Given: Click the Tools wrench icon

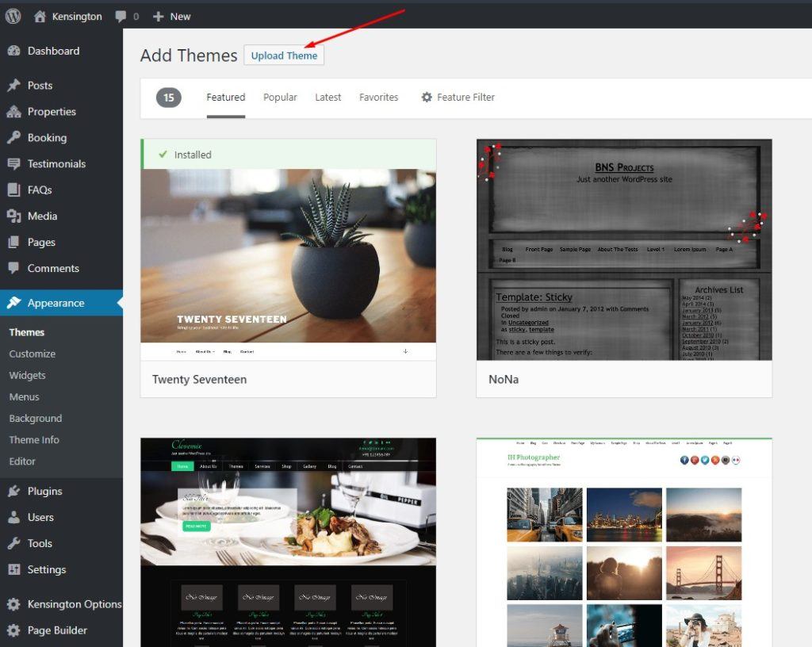Looking at the screenshot, I should coord(14,543).
